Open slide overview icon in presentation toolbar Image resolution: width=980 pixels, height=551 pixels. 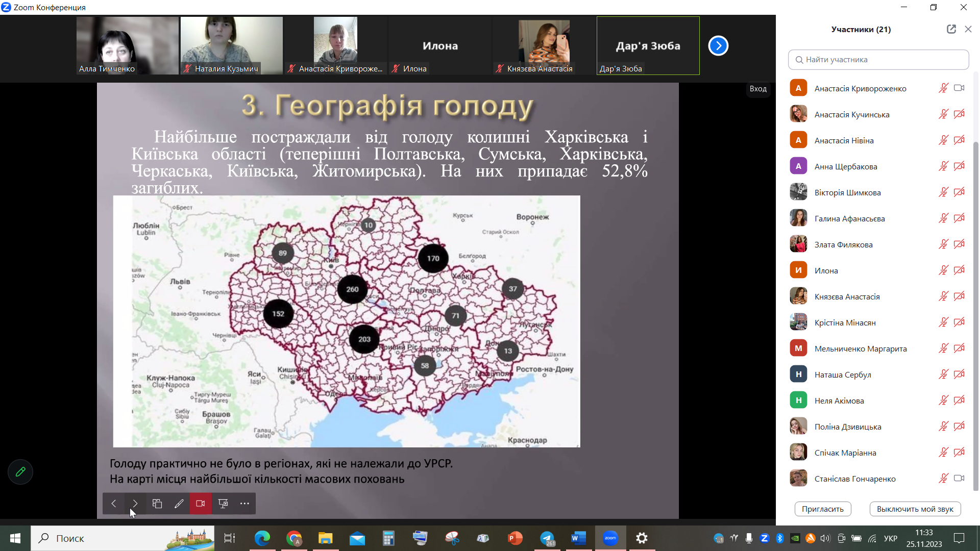click(x=157, y=504)
